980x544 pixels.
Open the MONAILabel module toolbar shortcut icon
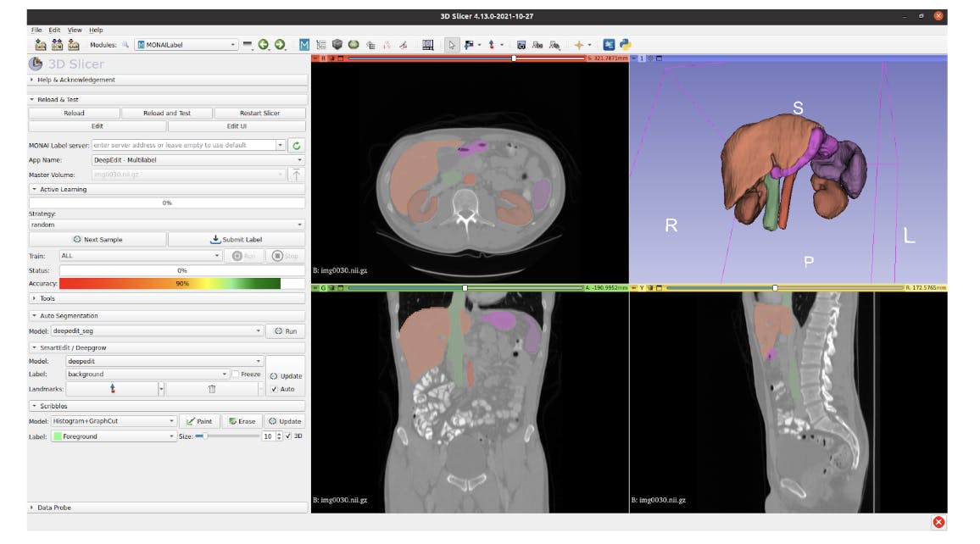(304, 44)
